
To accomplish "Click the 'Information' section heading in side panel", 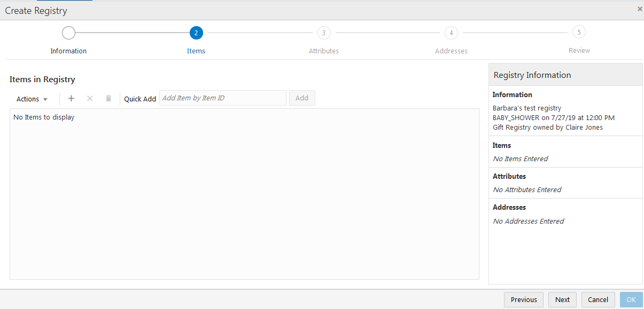I will [x=513, y=95].
